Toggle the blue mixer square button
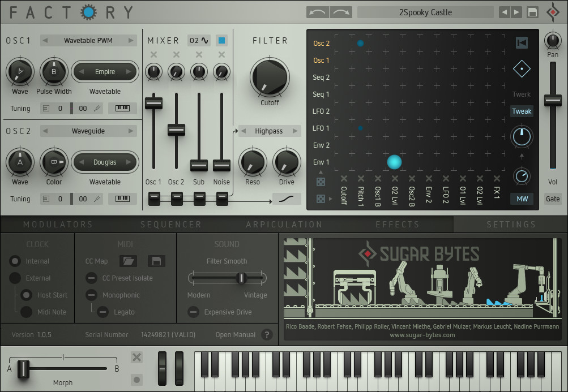Viewport: 568px width, 392px height. click(221, 41)
